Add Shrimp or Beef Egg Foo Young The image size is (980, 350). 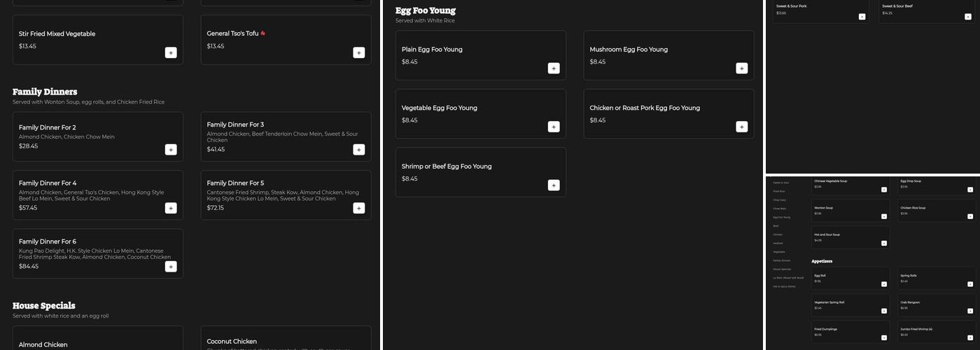click(554, 185)
